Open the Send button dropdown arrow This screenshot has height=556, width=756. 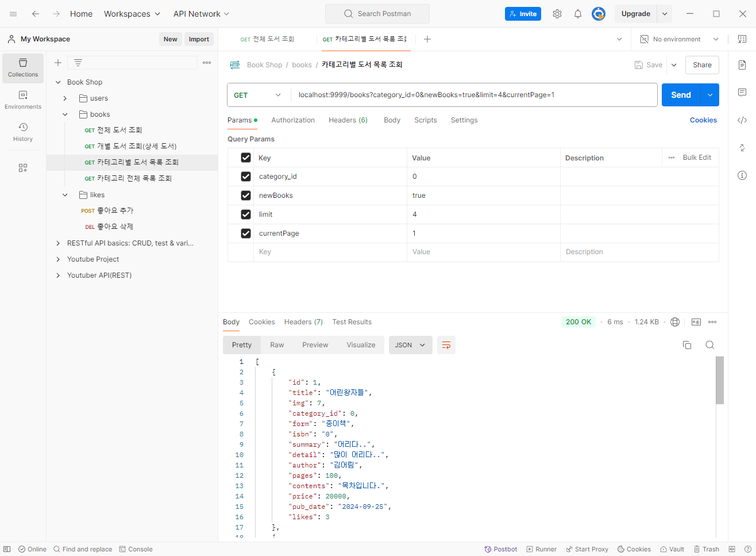(x=710, y=95)
